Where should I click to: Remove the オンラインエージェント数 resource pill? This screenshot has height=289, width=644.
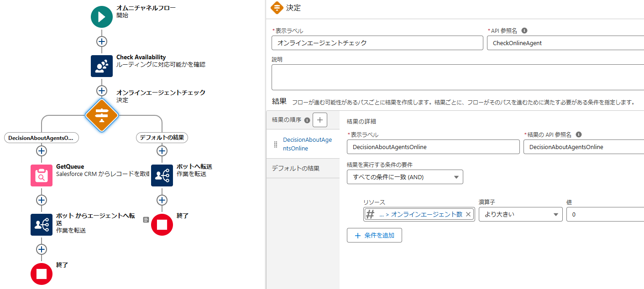point(469,214)
